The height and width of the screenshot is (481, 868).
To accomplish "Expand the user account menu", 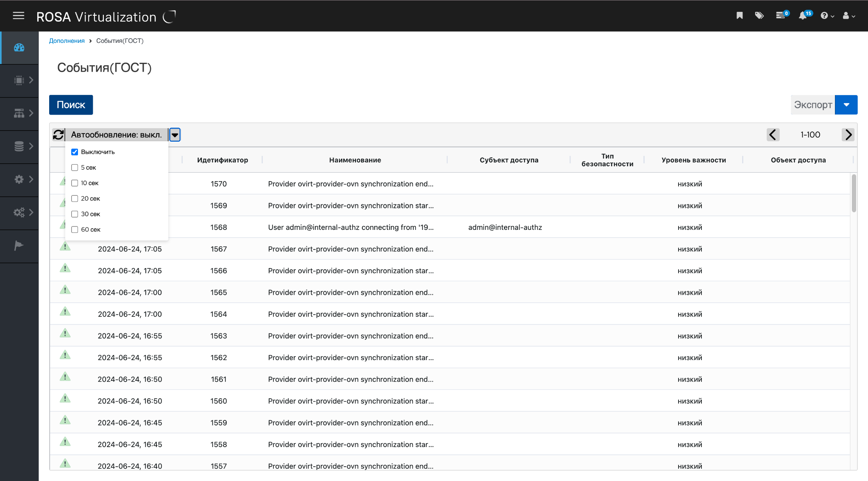I will point(849,16).
